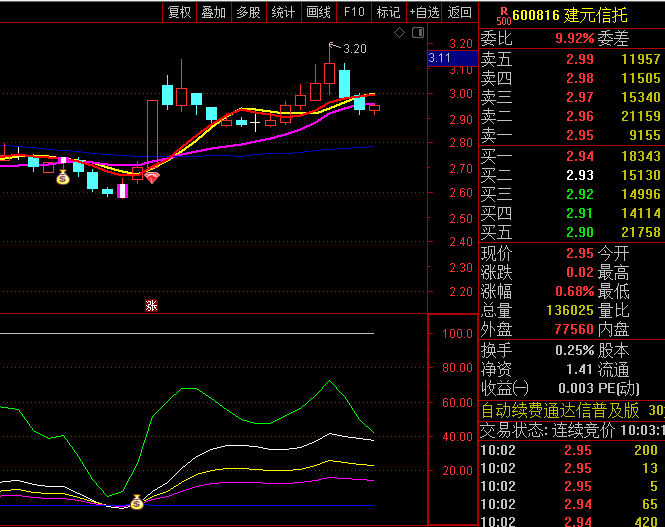Screen dimensions: 665x527
Task: Open the 统计 statistics tool
Action: pyautogui.click(x=283, y=12)
